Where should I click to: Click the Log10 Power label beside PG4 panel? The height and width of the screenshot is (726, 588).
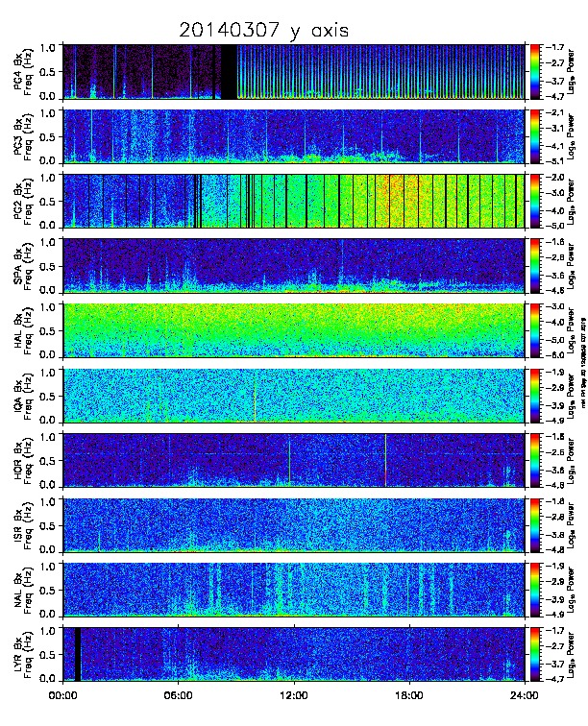[571, 72]
